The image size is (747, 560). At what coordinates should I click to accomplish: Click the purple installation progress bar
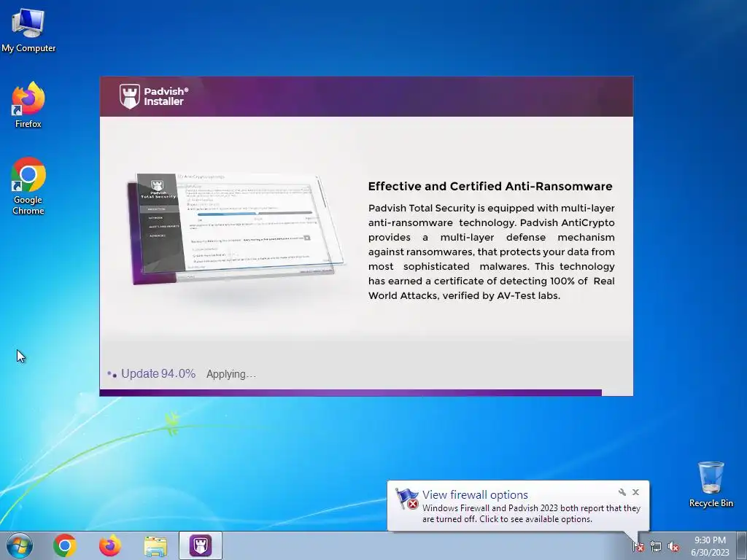click(351, 393)
